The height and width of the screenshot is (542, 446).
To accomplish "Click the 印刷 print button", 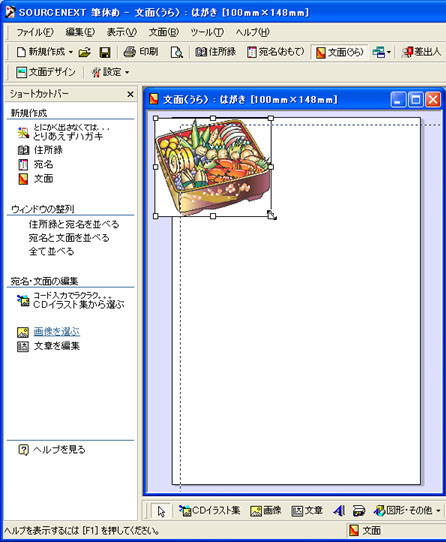I will [x=141, y=52].
